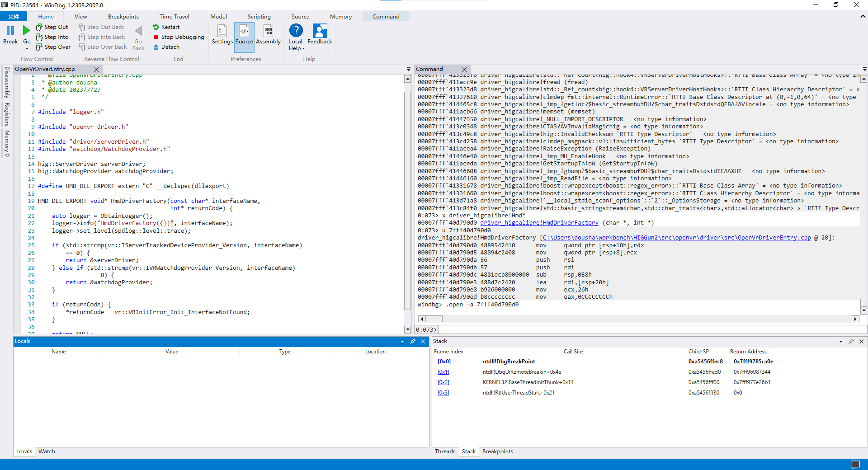This screenshot has width=868, height=470.
Task: Close the OpenVrDriverEntry.cpp tab
Action: [x=96, y=69]
